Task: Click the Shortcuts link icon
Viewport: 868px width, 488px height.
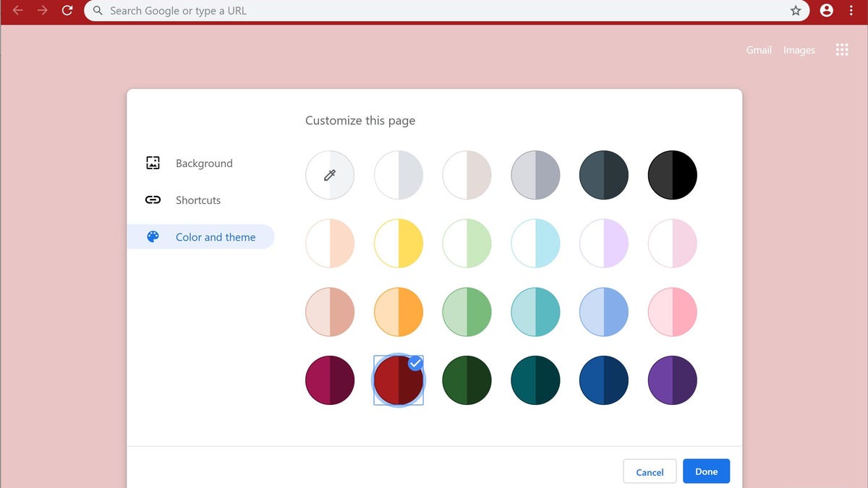Action: (152, 200)
